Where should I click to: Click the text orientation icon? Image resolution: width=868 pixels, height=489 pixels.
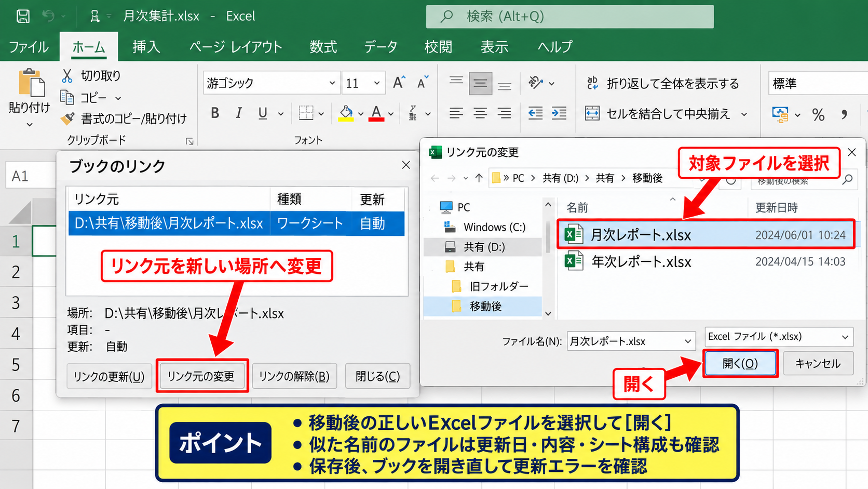pyautogui.click(x=535, y=83)
